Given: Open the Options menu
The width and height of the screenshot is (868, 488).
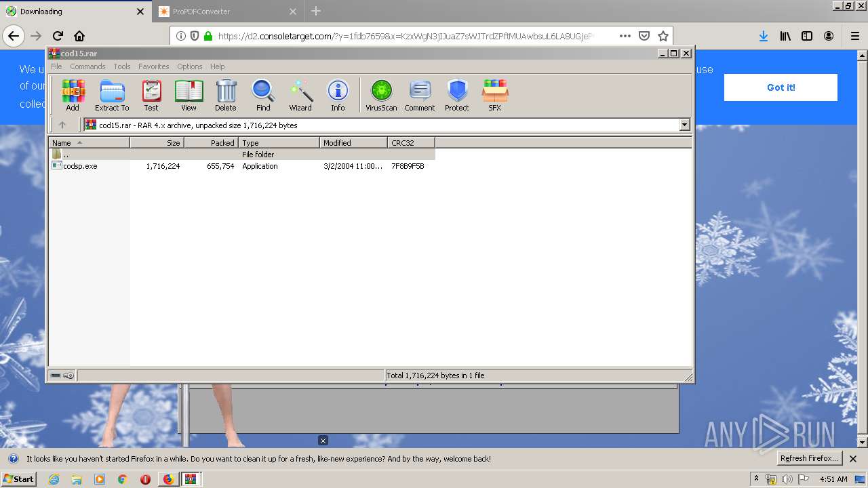Looking at the screenshot, I should tap(190, 66).
